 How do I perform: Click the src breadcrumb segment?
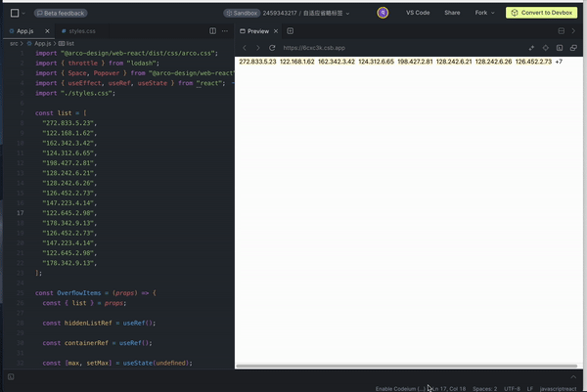(x=14, y=44)
